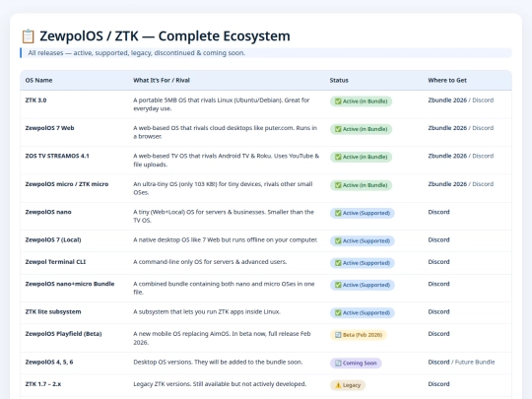Click the What It's For / Rival header
The height and width of the screenshot is (399, 532).
click(x=162, y=80)
